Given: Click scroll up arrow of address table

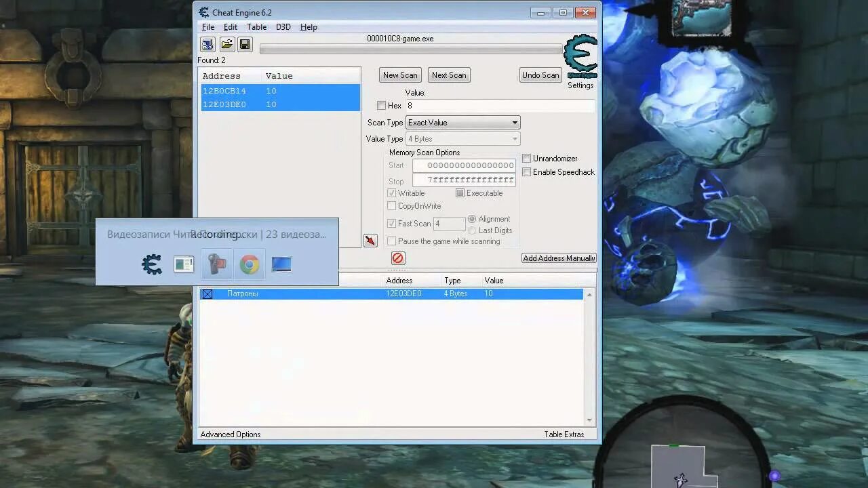Looking at the screenshot, I should (x=589, y=294).
